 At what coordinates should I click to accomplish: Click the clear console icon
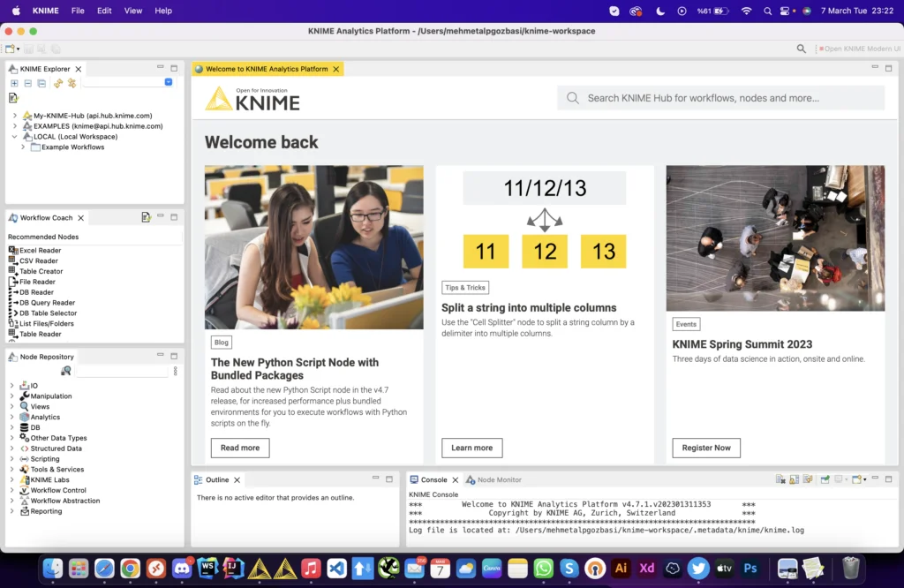coord(781,479)
